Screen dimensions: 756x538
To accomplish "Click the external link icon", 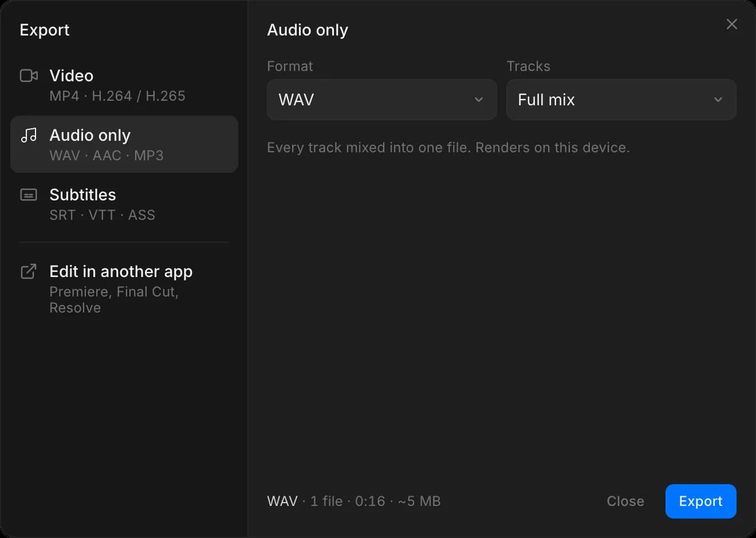I will (x=29, y=271).
